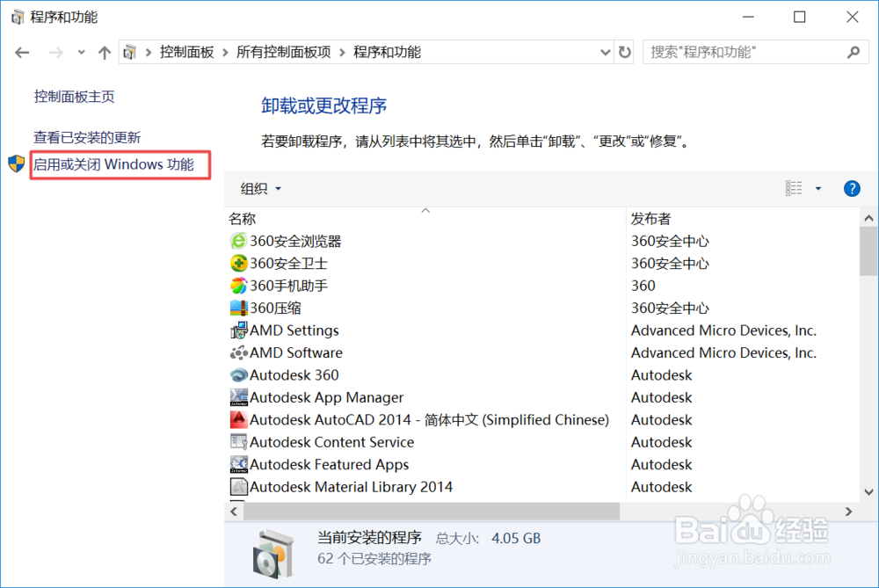Click the Windows shield icon in sidebar
Viewport: 879px width, 588px height.
(x=16, y=163)
